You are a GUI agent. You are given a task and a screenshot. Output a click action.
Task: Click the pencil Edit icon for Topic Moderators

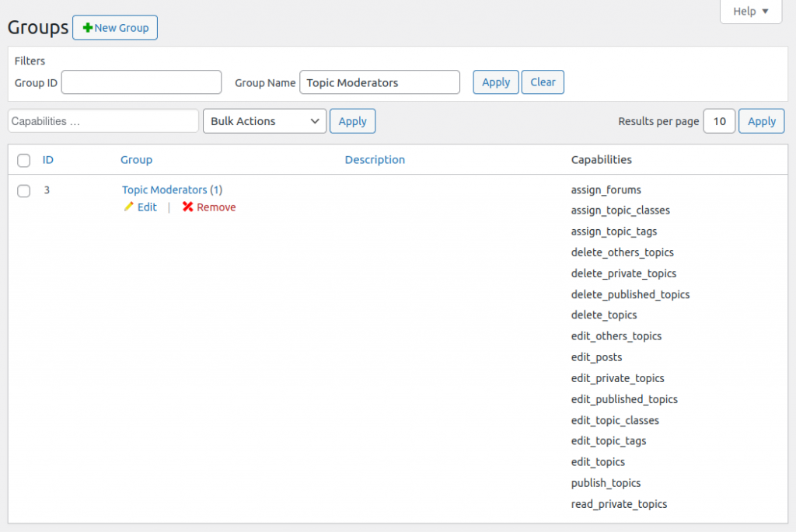(128, 207)
